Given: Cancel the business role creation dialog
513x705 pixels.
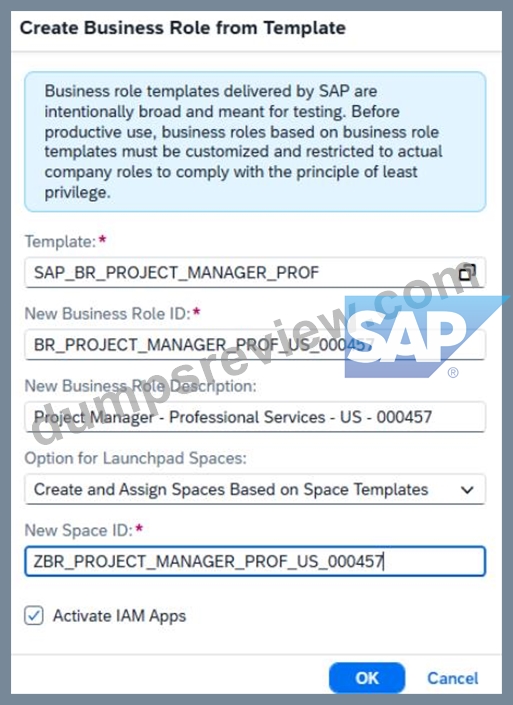Looking at the screenshot, I should (452, 678).
